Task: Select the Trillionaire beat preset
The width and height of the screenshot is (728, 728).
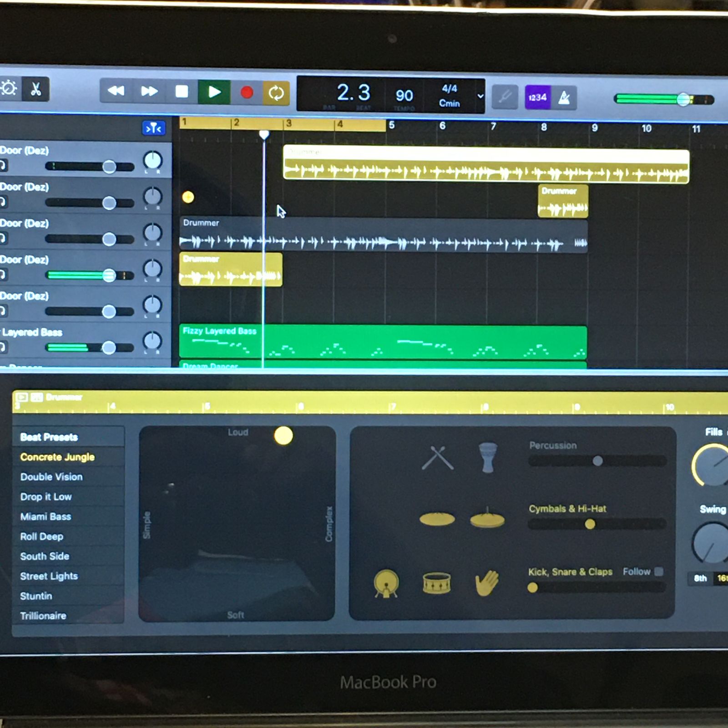Action: tap(43, 616)
